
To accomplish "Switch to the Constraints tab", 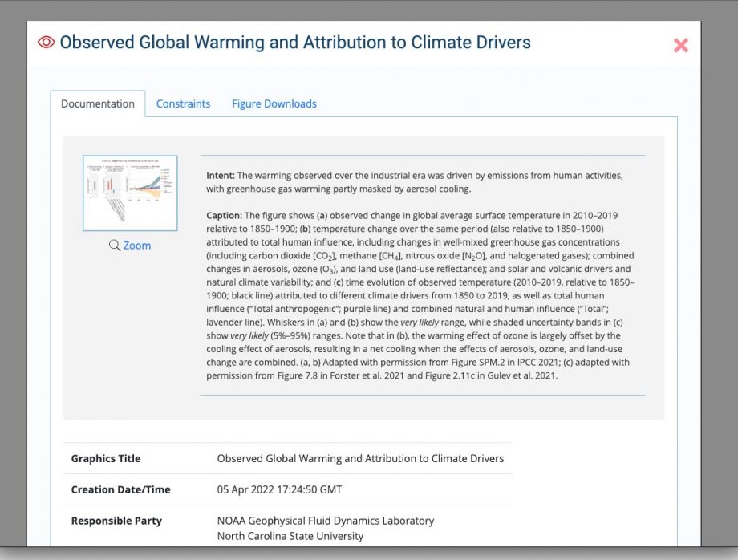I will pos(183,103).
